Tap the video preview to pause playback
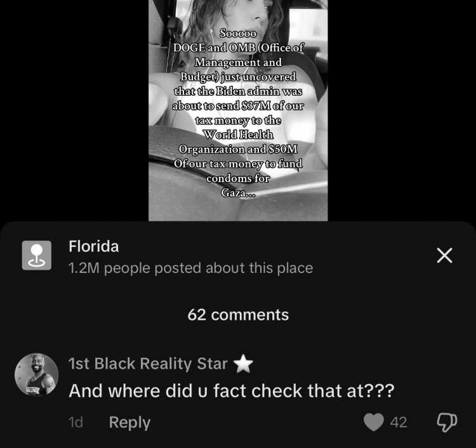 click(x=238, y=110)
